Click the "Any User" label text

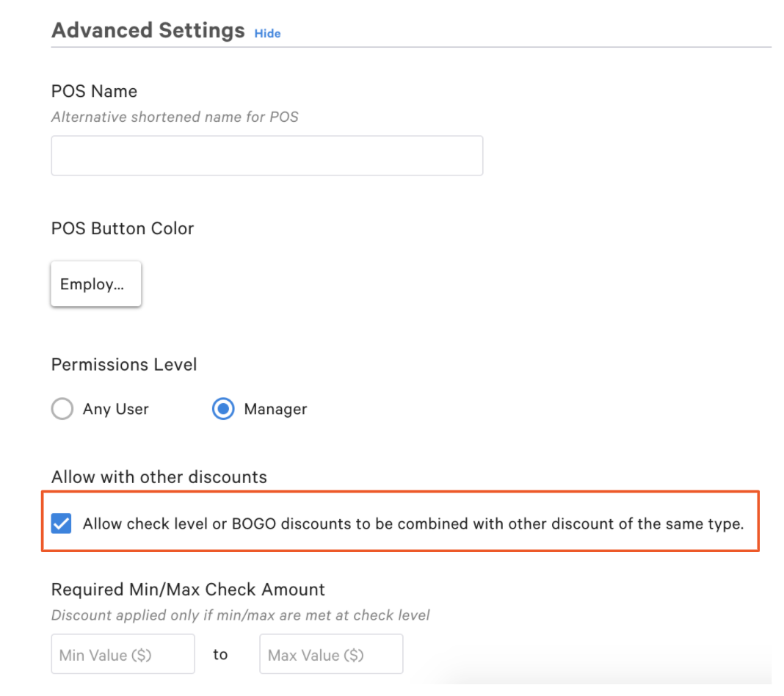[115, 409]
